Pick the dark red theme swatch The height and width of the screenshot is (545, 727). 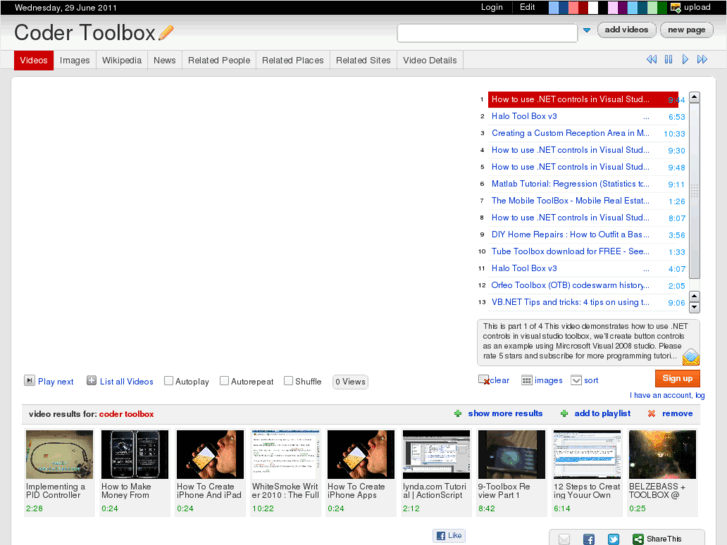coord(583,8)
